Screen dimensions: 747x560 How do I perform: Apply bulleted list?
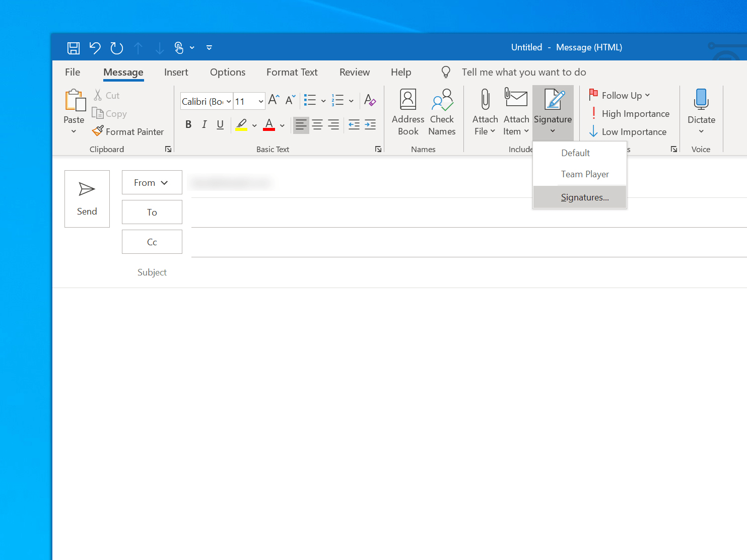point(310,100)
